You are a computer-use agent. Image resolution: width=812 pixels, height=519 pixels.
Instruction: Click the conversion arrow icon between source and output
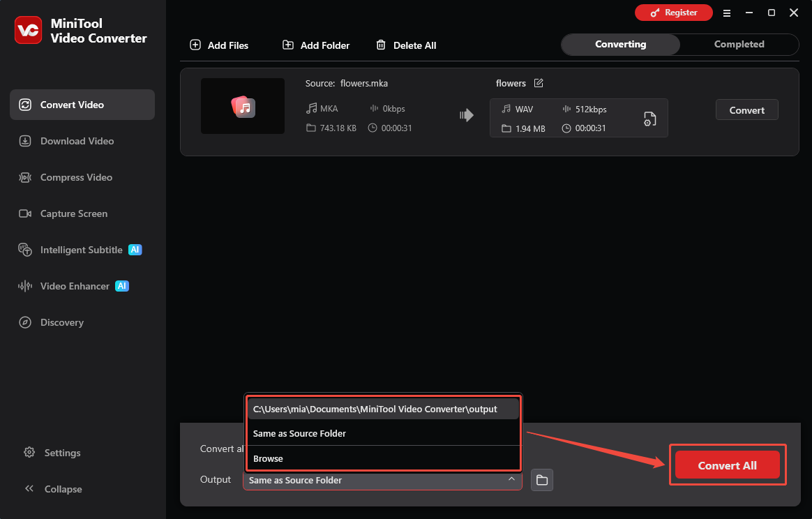coord(467,115)
